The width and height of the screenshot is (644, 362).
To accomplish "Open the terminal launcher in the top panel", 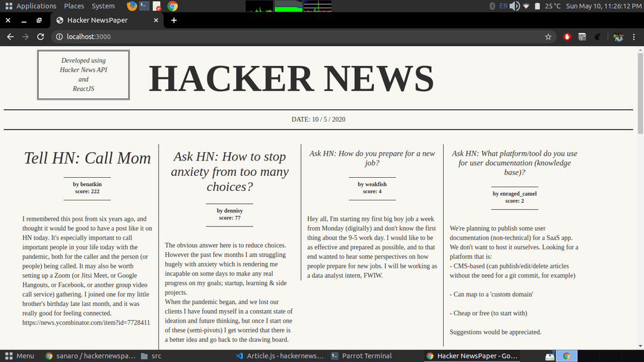I will (145, 6).
